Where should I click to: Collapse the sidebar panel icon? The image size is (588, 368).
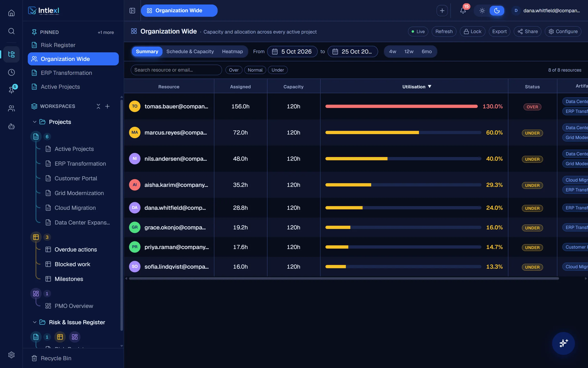(x=132, y=11)
